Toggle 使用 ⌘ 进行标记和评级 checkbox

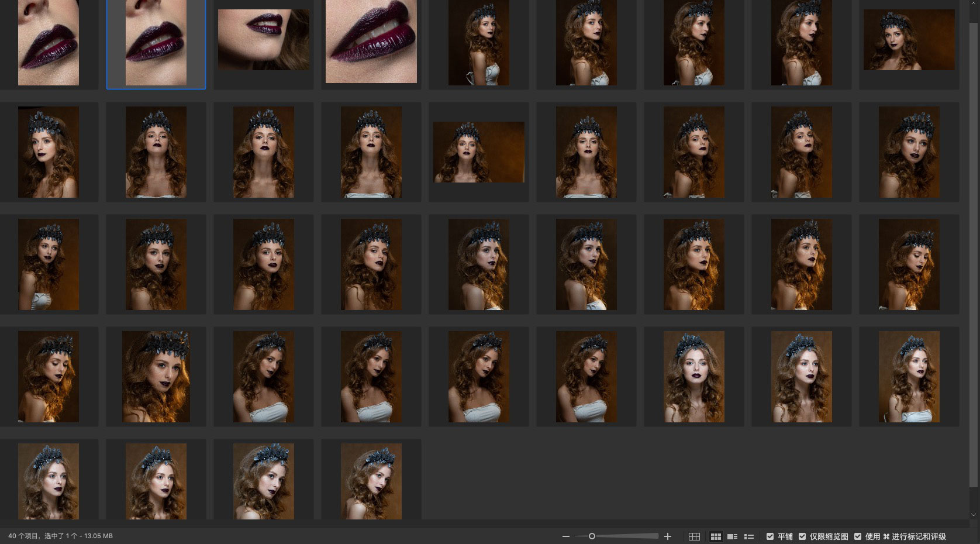(858, 536)
